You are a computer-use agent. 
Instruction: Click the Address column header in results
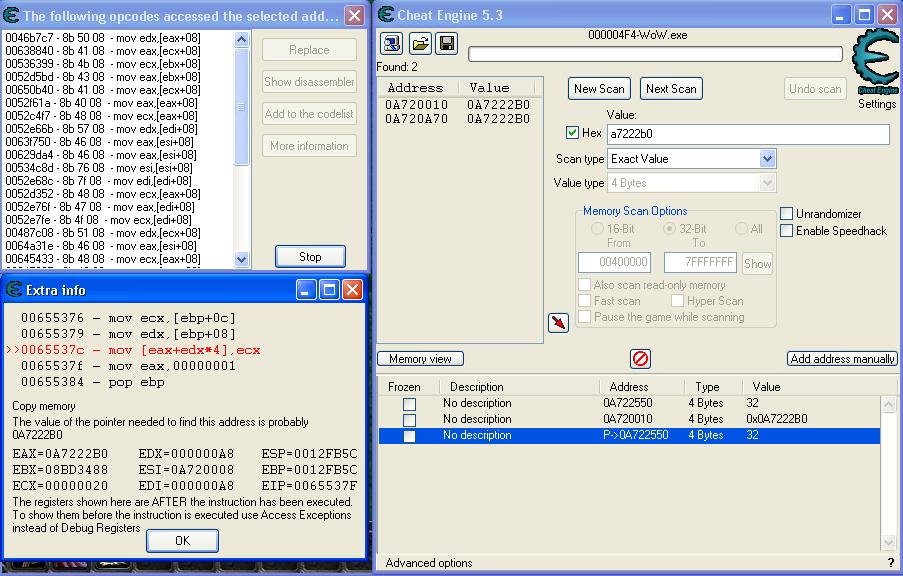pos(414,88)
